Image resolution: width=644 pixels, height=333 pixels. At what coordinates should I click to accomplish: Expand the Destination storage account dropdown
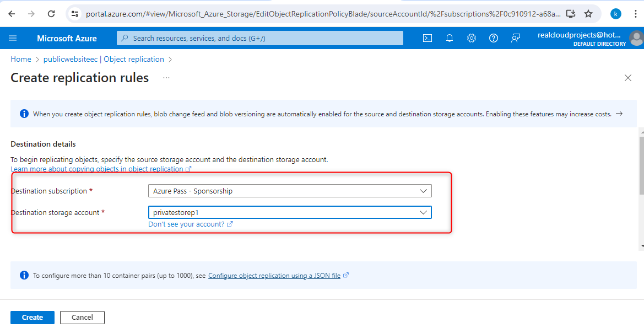tap(290, 212)
